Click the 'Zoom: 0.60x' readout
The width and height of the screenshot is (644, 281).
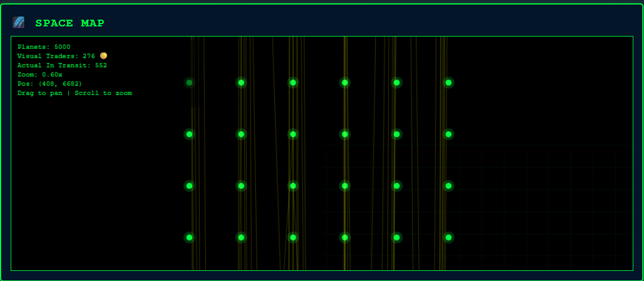click(40, 75)
